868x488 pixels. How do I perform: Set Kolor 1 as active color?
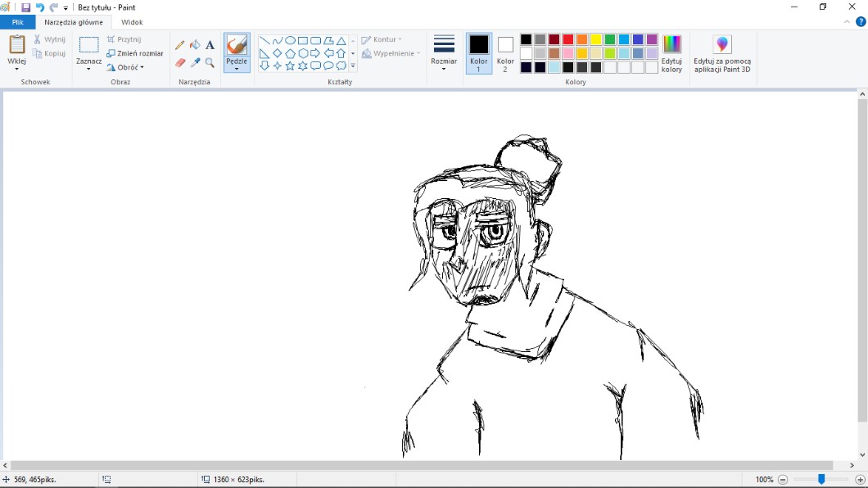pyautogui.click(x=479, y=54)
